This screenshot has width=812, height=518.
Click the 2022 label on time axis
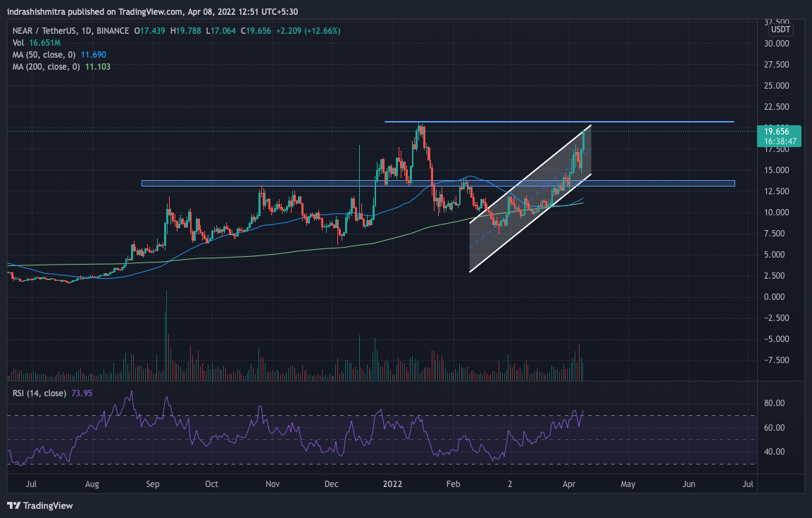point(392,484)
